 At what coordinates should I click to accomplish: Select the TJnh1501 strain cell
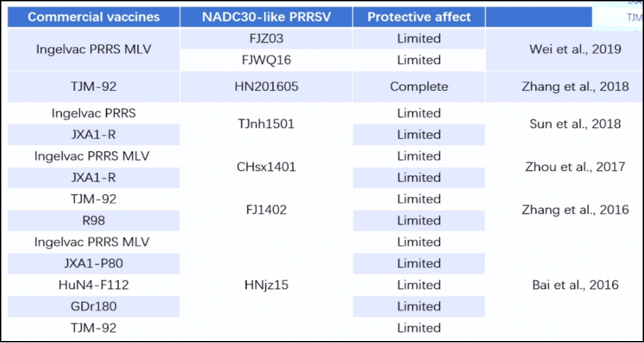266,124
